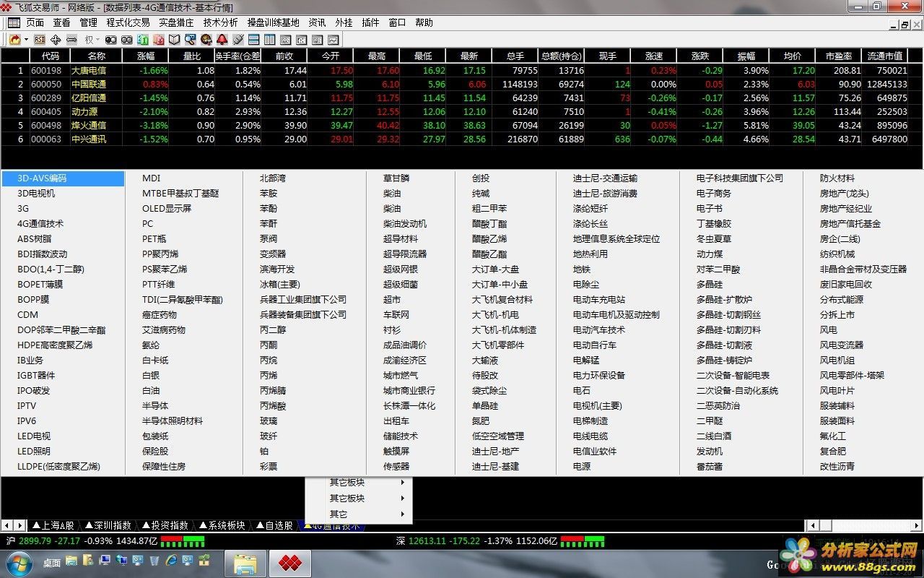Sort by the 流通市值 column header

[x=885, y=56]
